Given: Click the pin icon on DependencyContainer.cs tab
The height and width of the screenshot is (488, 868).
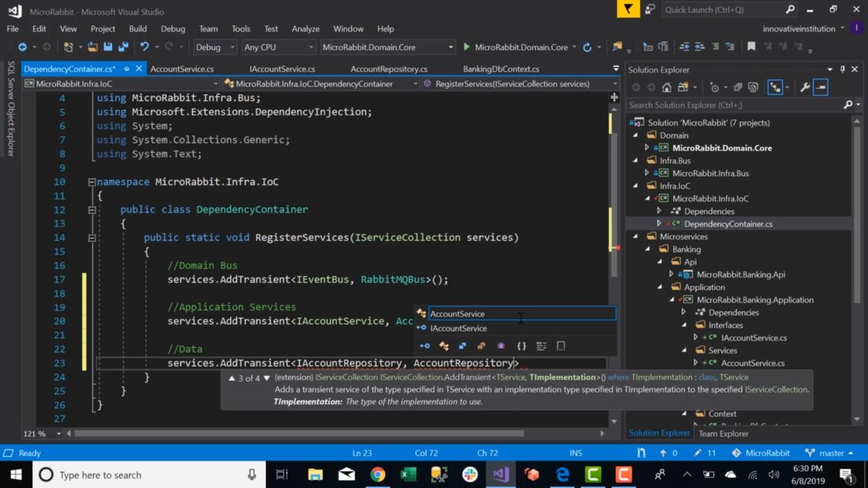Looking at the screenshot, I should coord(127,69).
